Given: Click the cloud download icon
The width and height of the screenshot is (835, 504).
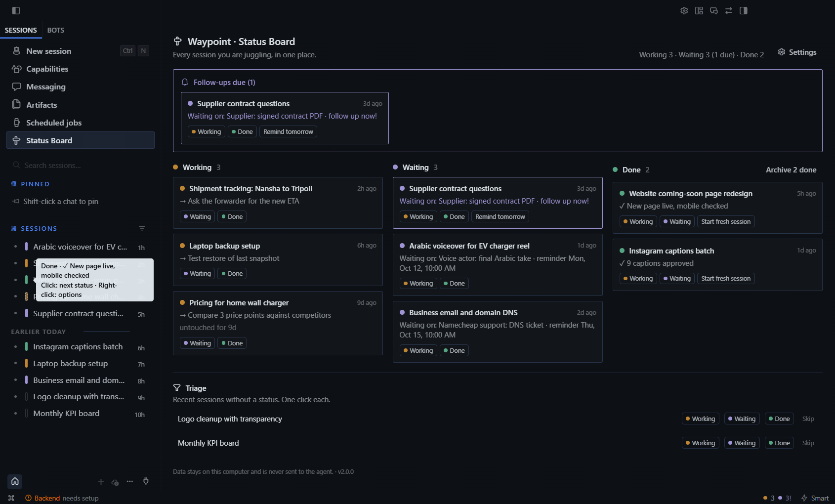Looking at the screenshot, I should point(115,482).
